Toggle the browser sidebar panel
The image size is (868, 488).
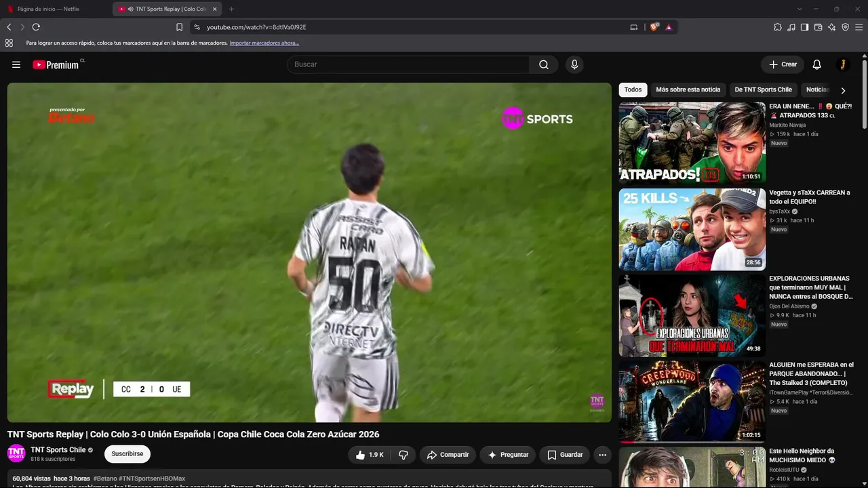pyautogui.click(x=804, y=27)
